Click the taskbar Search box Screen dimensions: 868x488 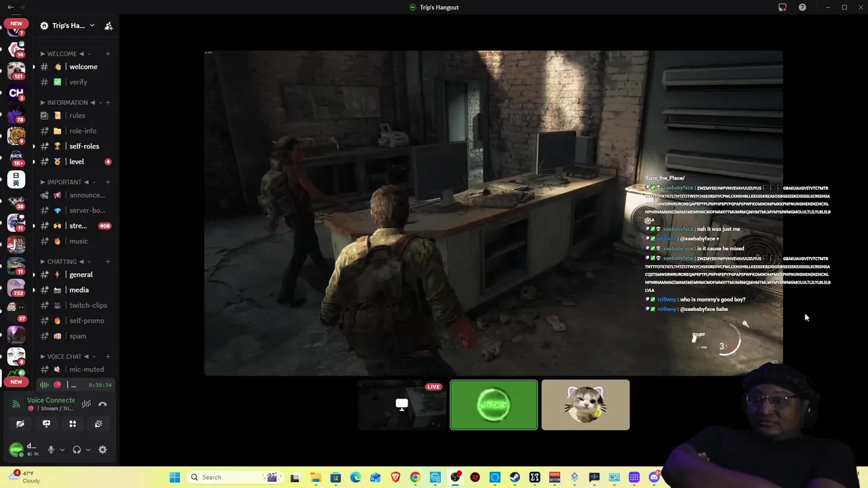coord(234,477)
